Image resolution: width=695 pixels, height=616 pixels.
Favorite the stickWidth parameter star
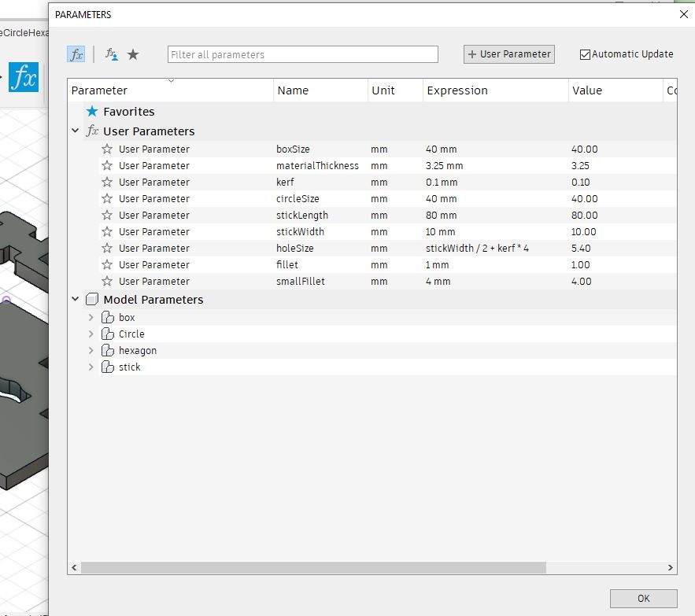tap(107, 231)
